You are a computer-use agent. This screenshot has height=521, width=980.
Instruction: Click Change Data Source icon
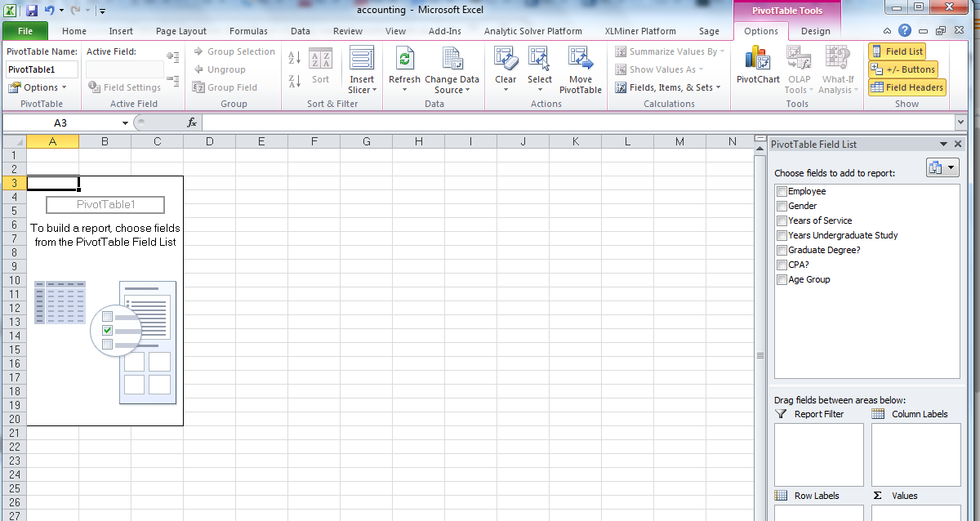click(x=452, y=60)
